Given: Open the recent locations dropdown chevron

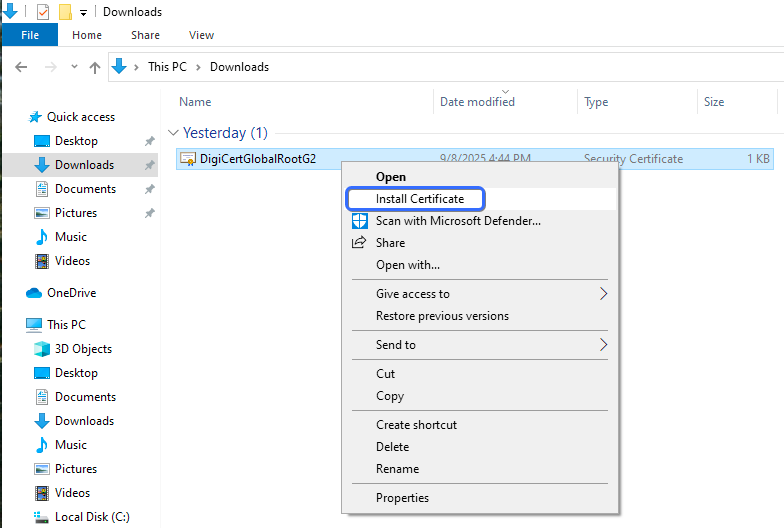Looking at the screenshot, I should coord(74,67).
